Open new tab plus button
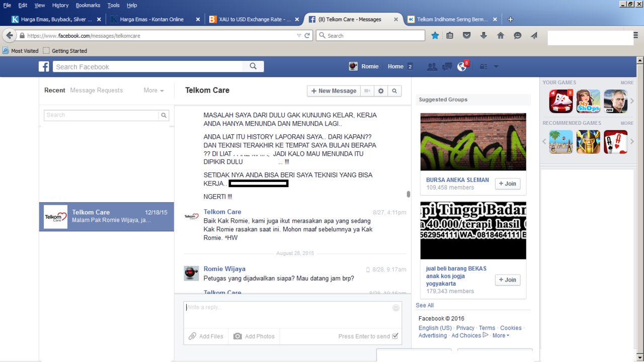The image size is (644, 362). (510, 19)
